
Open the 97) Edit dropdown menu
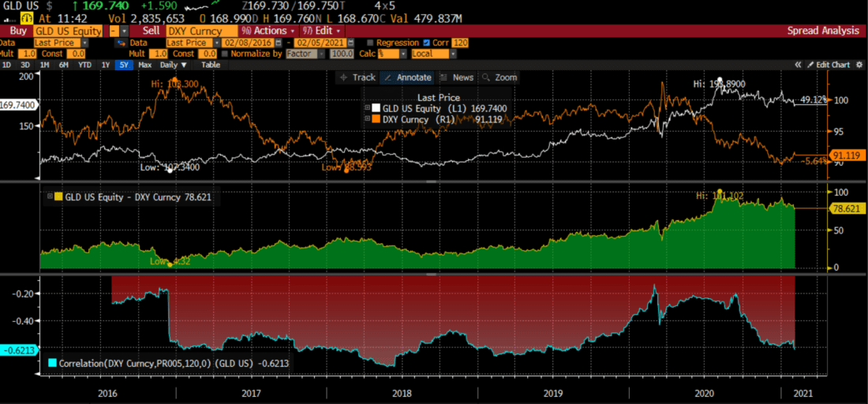click(322, 32)
